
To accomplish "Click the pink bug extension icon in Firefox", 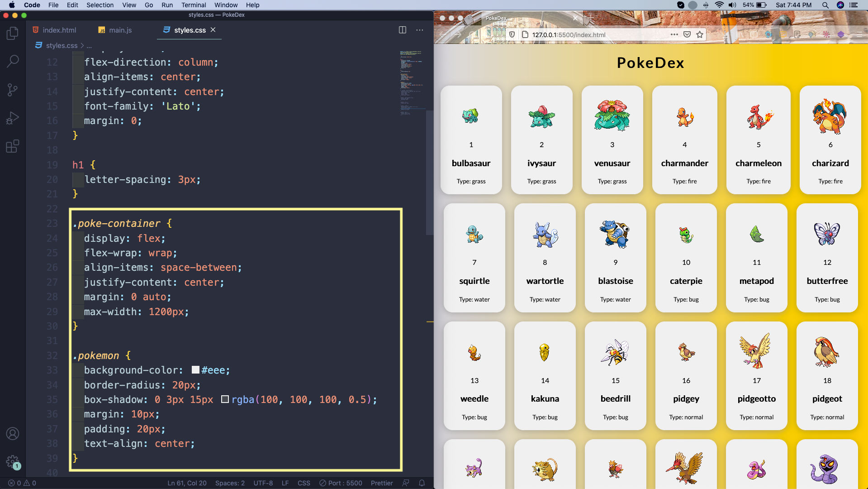I will tap(826, 34).
